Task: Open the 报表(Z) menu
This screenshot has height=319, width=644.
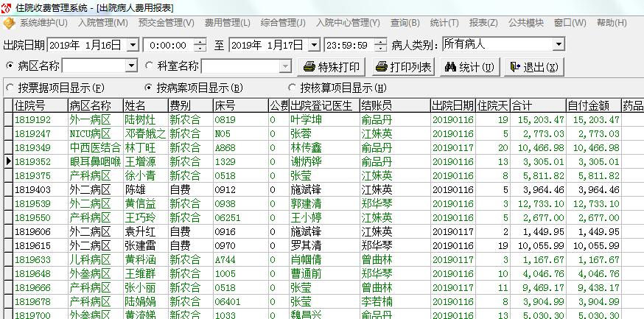Action: (483, 23)
